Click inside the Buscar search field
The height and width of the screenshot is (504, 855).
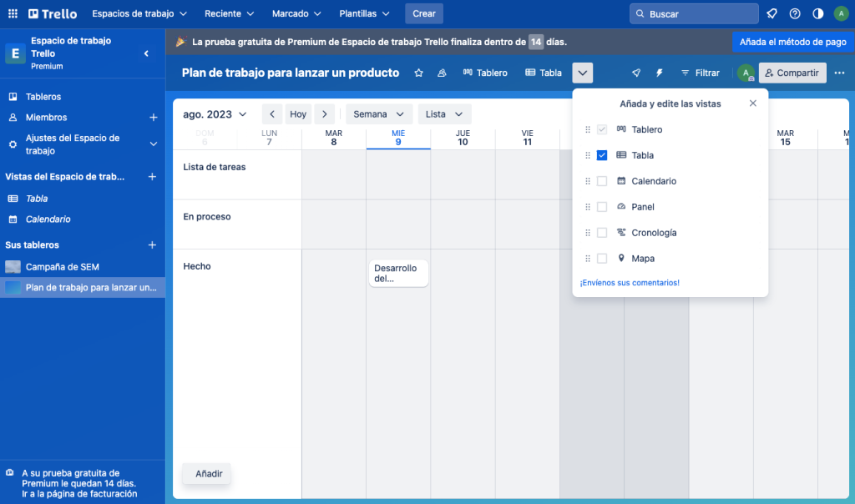(x=693, y=13)
